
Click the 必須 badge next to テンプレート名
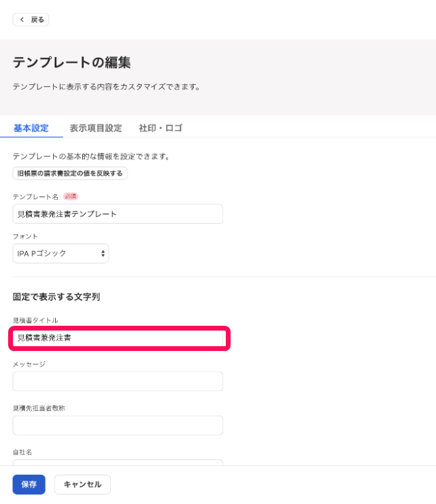(71, 197)
